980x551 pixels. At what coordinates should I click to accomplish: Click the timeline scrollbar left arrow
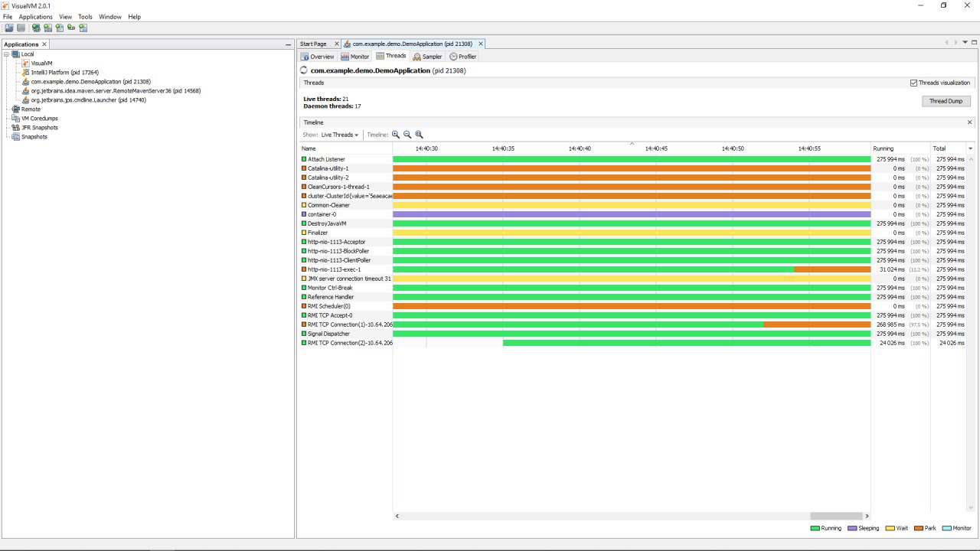click(x=397, y=516)
